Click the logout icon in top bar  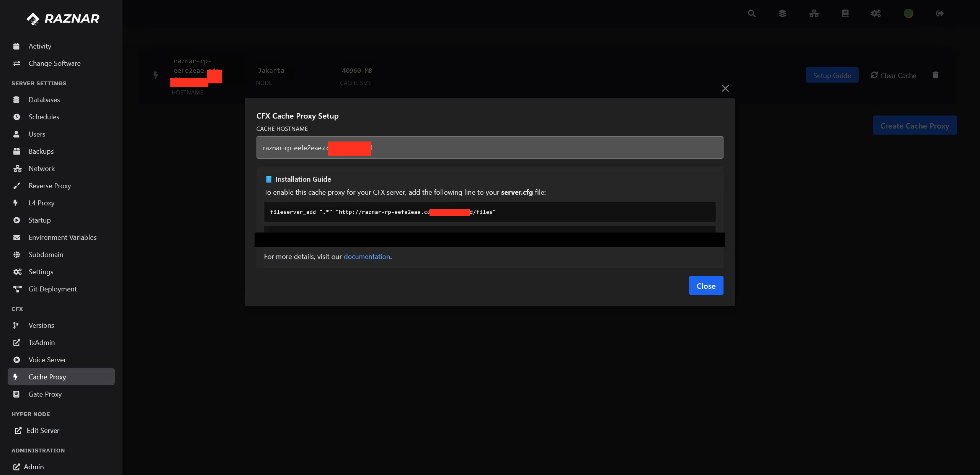tap(940, 13)
